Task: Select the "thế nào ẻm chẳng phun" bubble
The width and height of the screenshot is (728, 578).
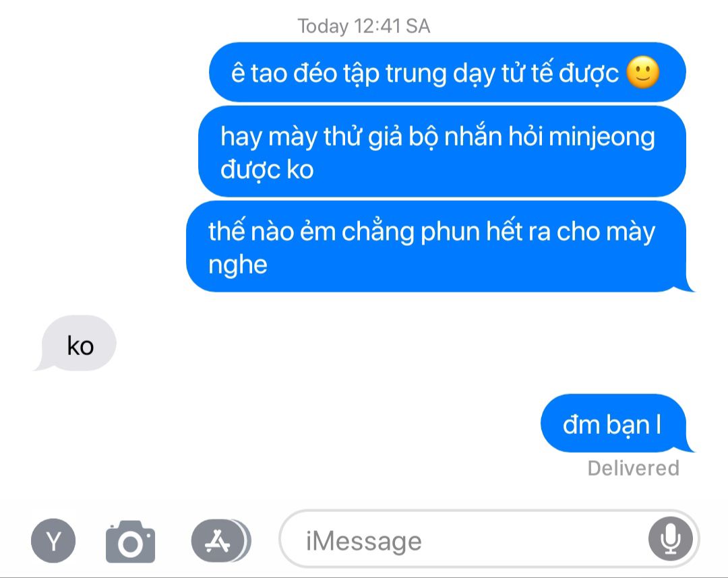Action: [x=439, y=247]
